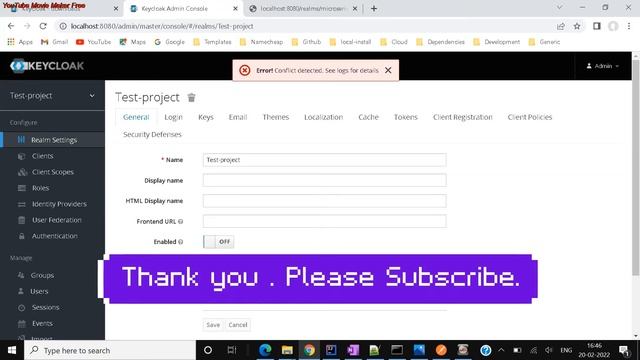Viewport: 640px width, 360px height.
Task: Click the Keycloak logo
Action: pos(47,66)
